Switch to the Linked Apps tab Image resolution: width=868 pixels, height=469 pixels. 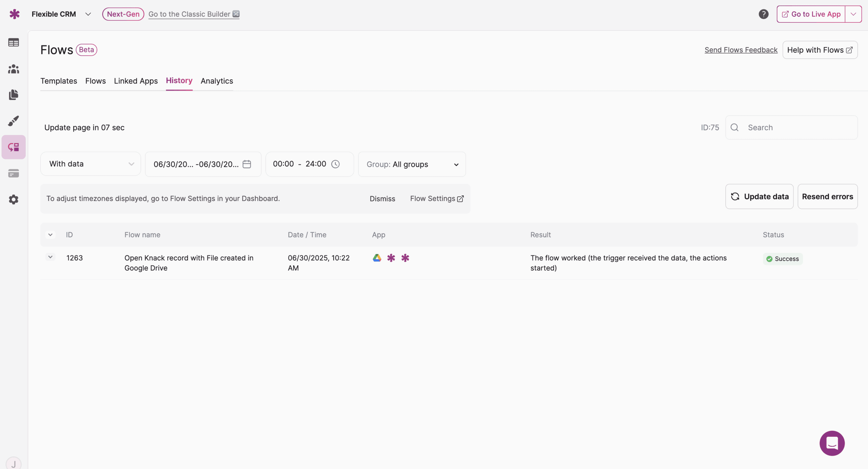136,81
